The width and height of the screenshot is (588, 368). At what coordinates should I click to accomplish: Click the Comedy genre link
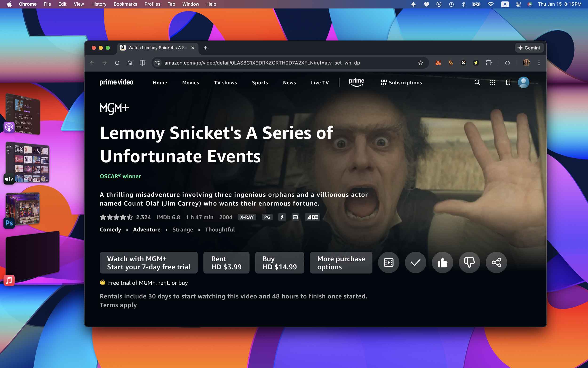point(110,230)
